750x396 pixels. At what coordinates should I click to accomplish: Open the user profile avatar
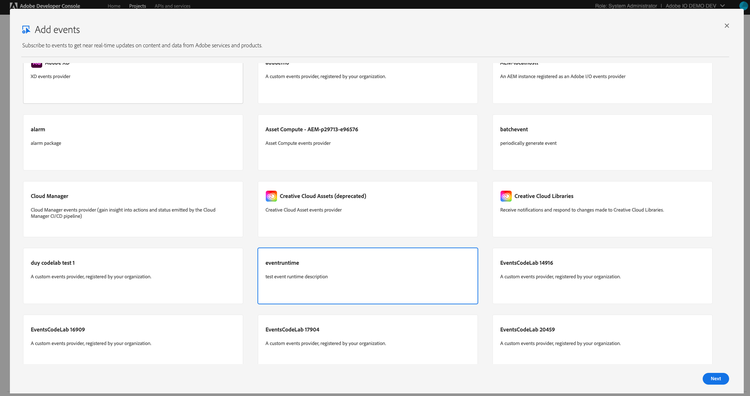pos(744,6)
